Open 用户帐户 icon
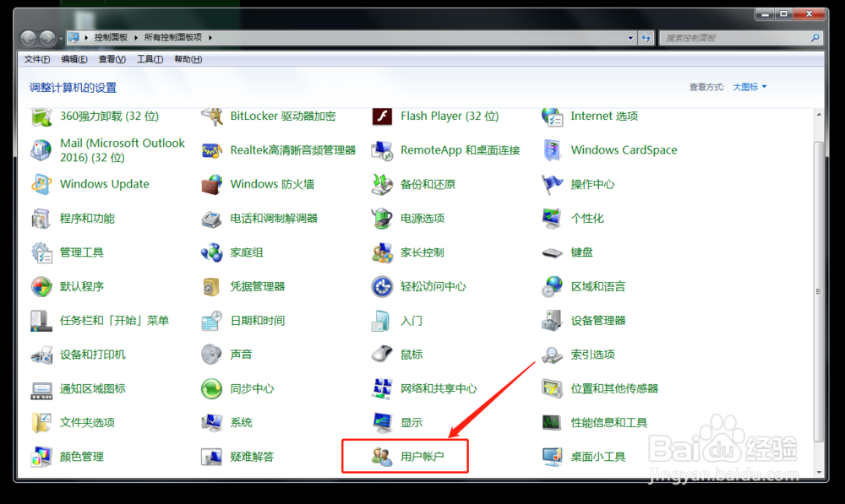845x504 pixels. click(x=382, y=457)
